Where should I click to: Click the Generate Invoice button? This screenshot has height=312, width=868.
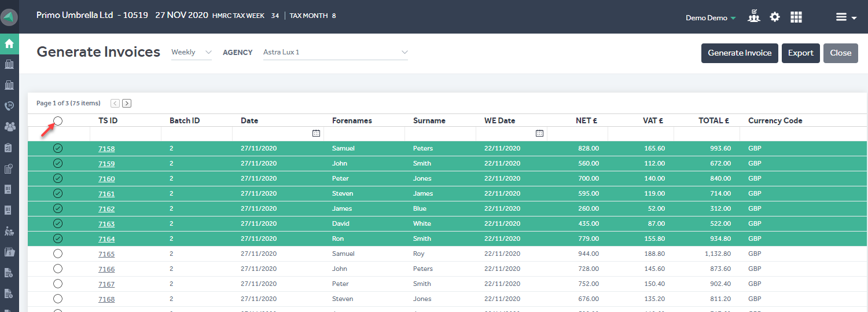(740, 53)
